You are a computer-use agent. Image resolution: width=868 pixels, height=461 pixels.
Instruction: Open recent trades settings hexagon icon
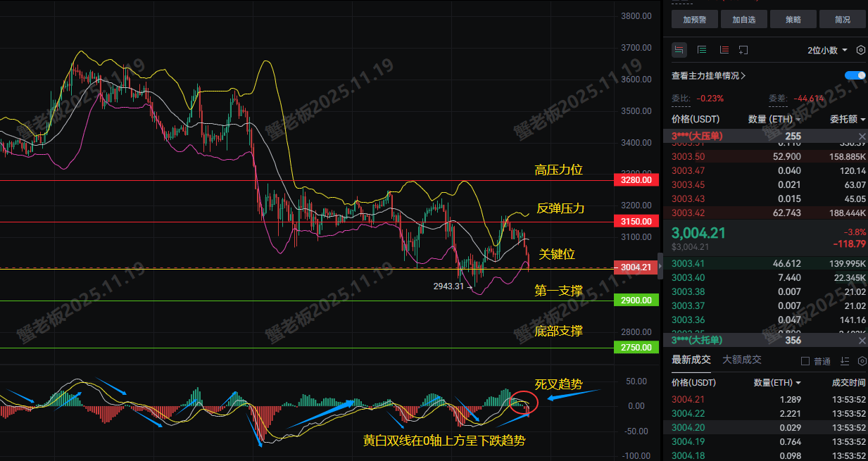click(863, 361)
